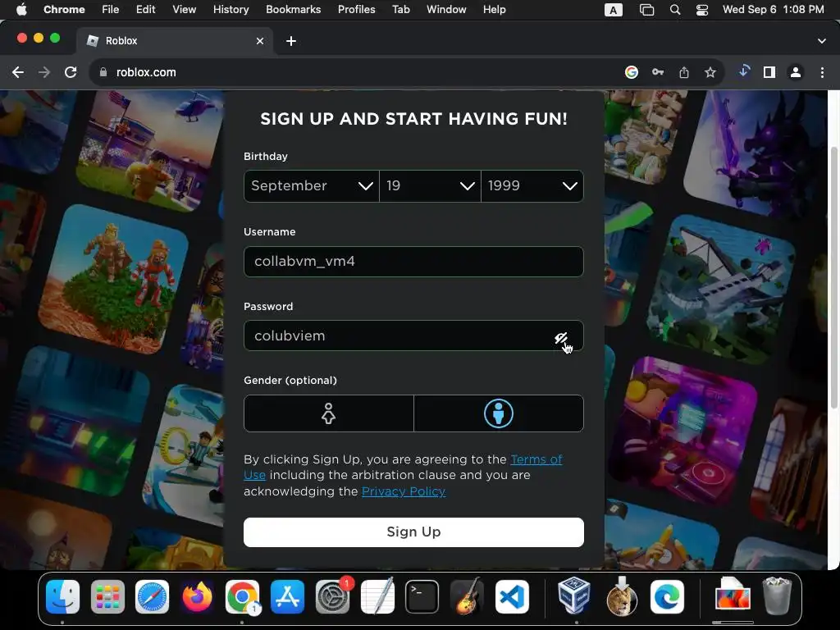840x630 pixels.
Task: Open saved passwords key icon
Action: click(658, 72)
